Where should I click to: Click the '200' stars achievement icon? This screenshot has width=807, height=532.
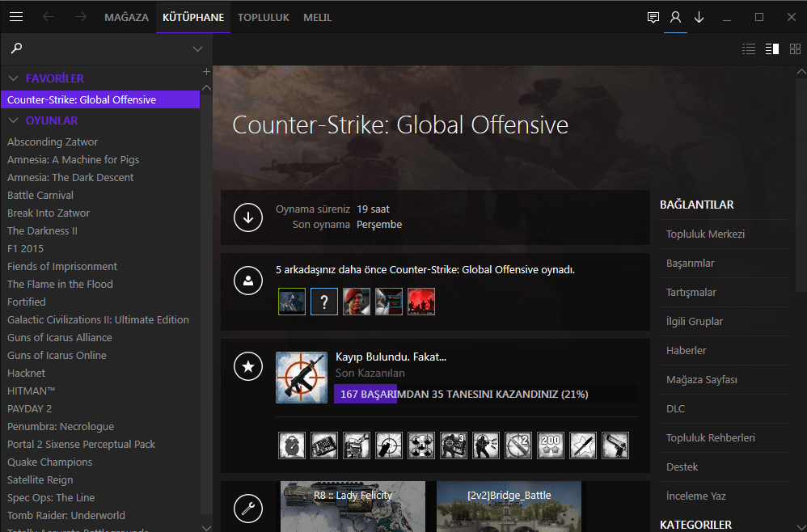tap(551, 445)
